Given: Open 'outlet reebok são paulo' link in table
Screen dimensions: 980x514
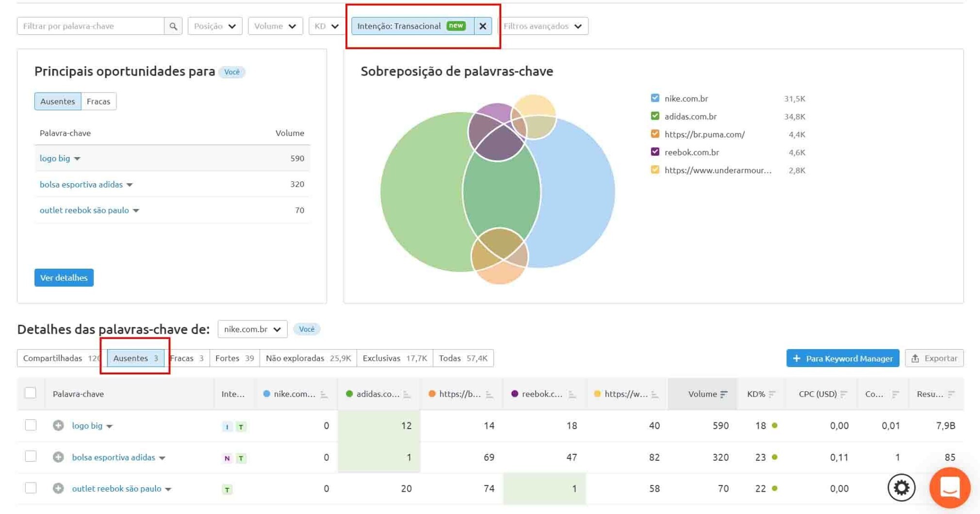Looking at the screenshot, I should [x=116, y=488].
